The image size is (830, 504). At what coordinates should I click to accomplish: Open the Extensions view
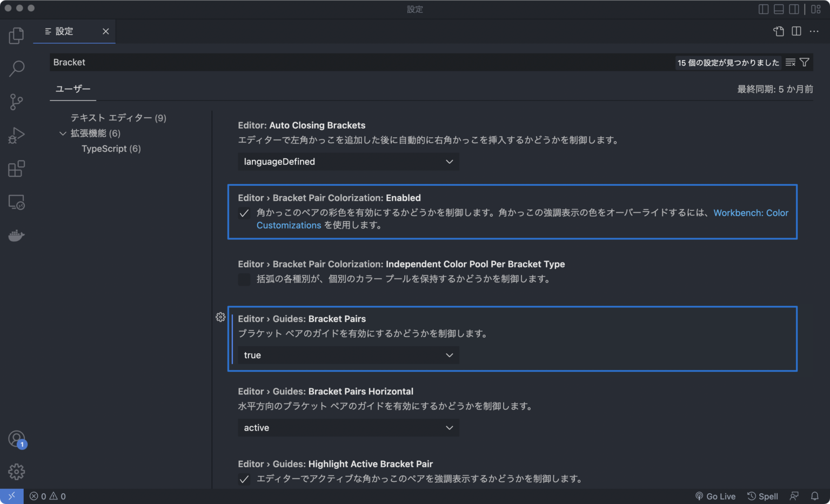click(16, 169)
